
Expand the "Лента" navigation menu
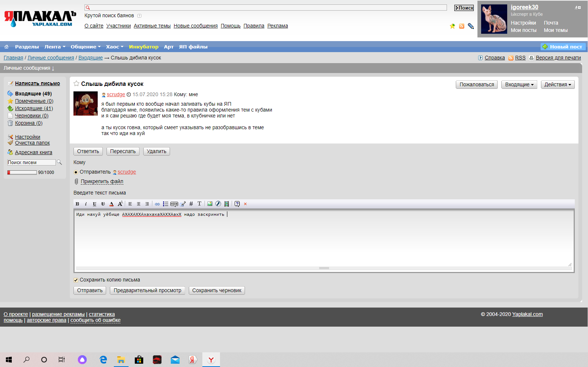click(55, 47)
